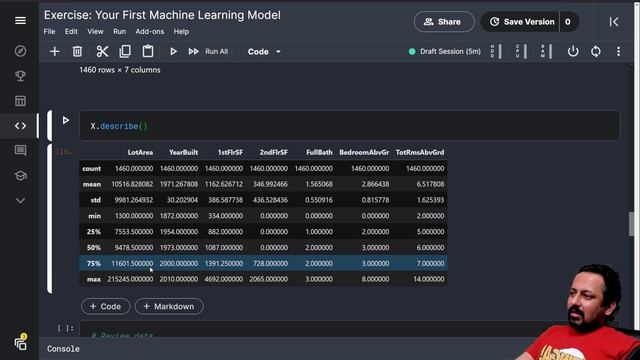Click the Draft Session status indicator
This screenshot has height=360, width=640.
point(444,51)
